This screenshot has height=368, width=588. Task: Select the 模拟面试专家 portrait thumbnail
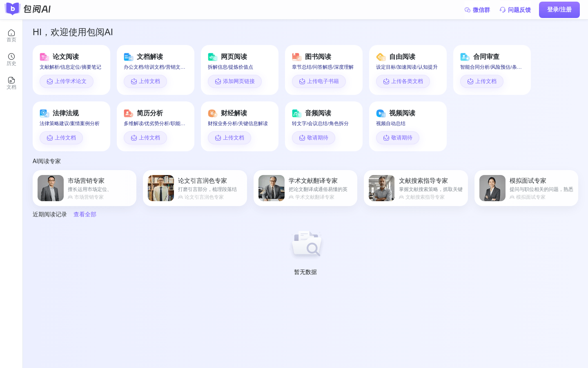coord(492,188)
